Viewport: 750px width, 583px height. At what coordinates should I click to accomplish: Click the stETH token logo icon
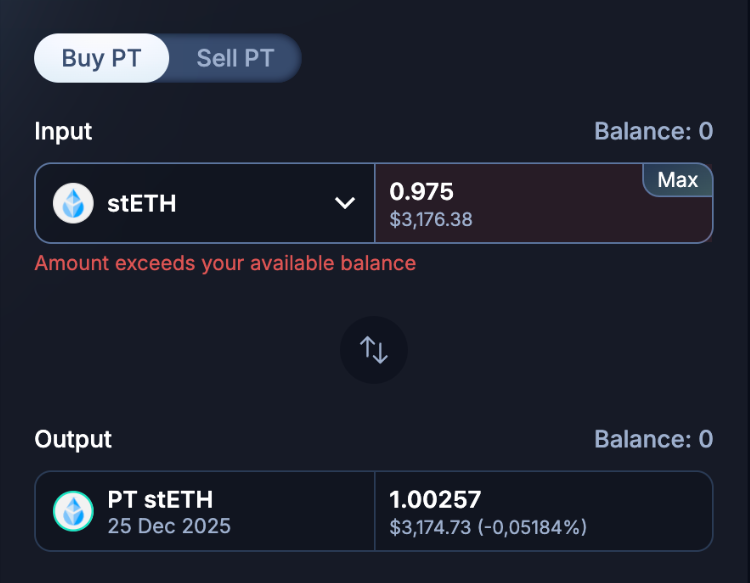click(x=73, y=203)
